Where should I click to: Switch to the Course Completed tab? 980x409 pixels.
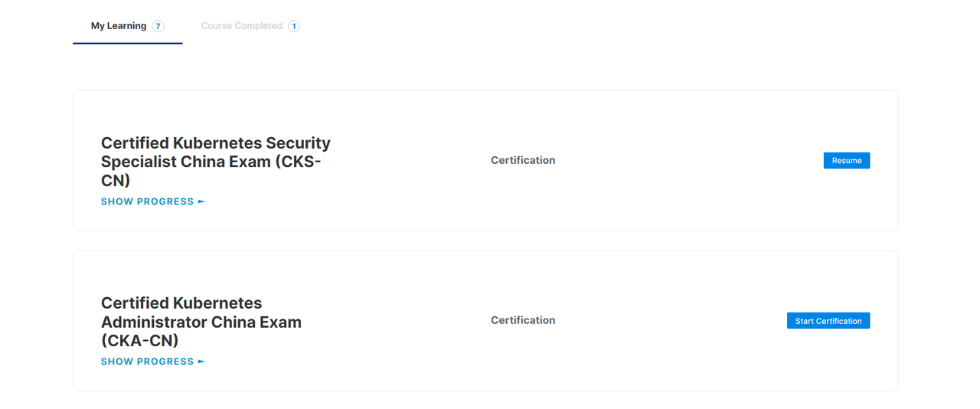click(x=241, y=26)
